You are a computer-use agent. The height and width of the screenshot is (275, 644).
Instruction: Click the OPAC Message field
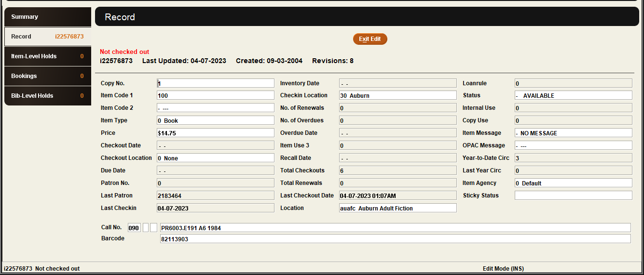coord(573,145)
